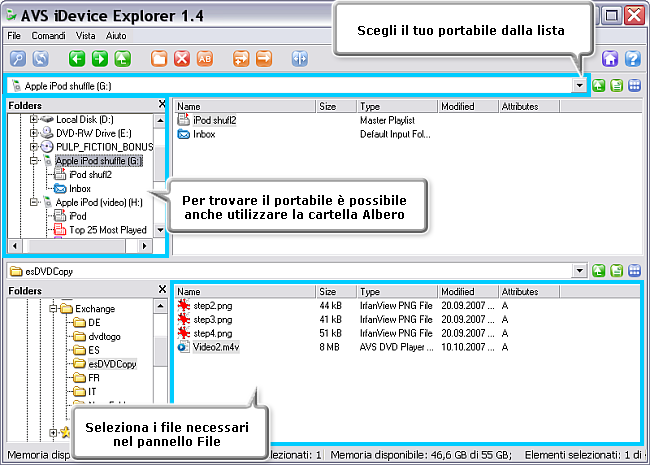Sort lower list by Type column

pos(397,292)
